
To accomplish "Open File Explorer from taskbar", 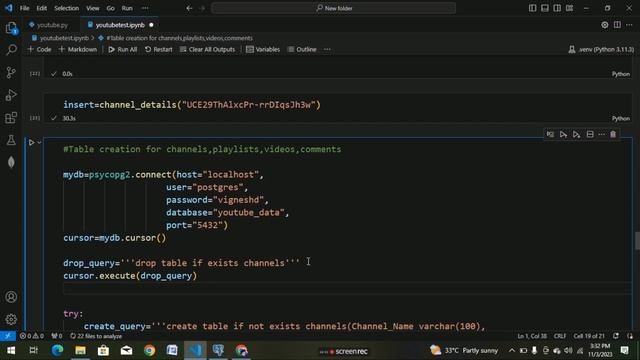I will [x=80, y=350].
